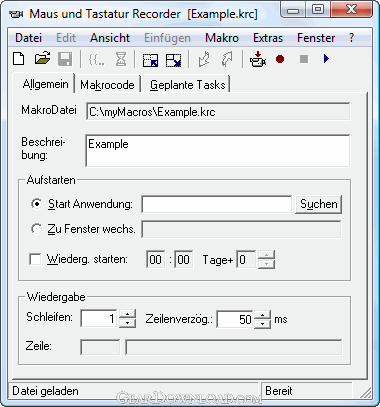
Task: Open the Geplante Tasks tab
Action: pyautogui.click(x=188, y=85)
